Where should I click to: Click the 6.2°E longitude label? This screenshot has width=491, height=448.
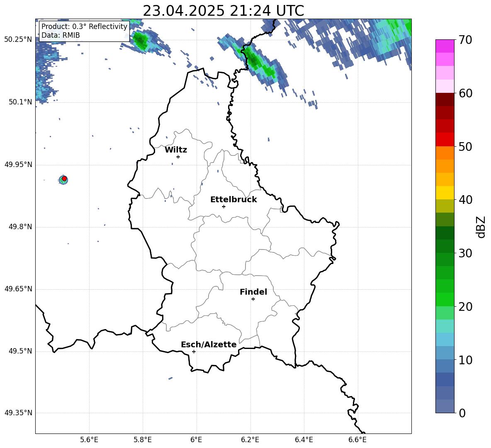250,440
